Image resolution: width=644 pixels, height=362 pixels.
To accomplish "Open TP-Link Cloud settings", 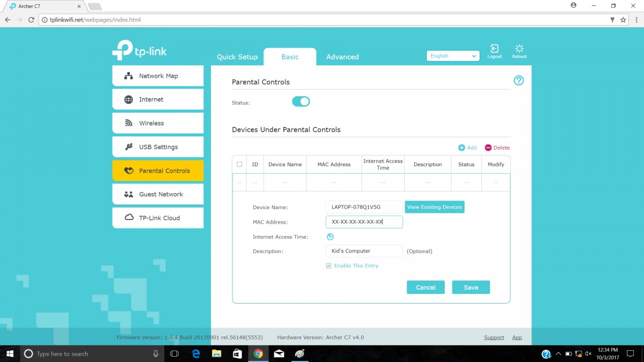I will point(158,217).
